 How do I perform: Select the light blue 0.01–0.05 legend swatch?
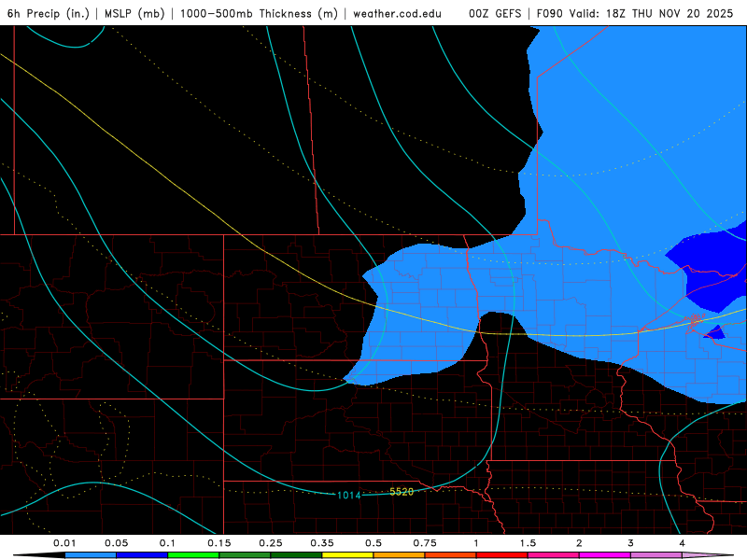click(91, 555)
